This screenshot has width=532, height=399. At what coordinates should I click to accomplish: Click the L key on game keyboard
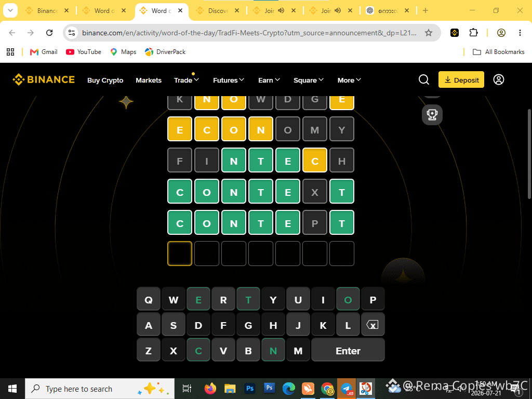348,325
